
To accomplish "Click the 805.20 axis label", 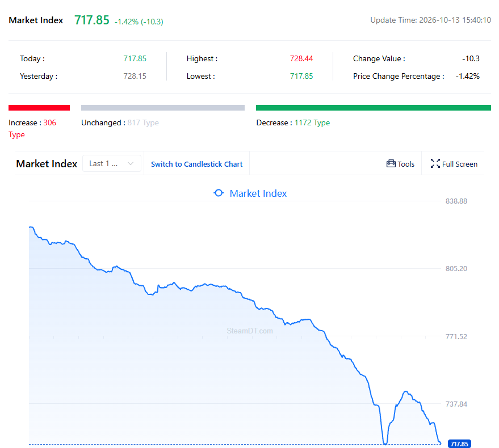I will click(x=456, y=269).
